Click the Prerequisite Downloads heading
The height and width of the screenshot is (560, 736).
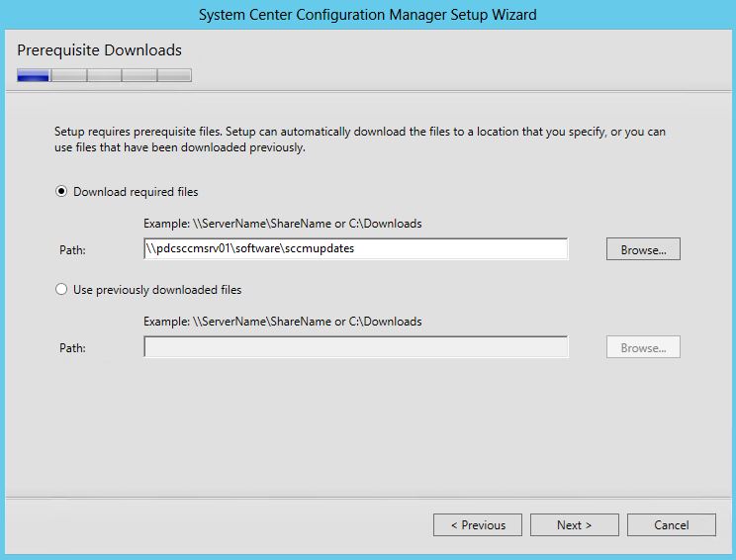(100, 50)
